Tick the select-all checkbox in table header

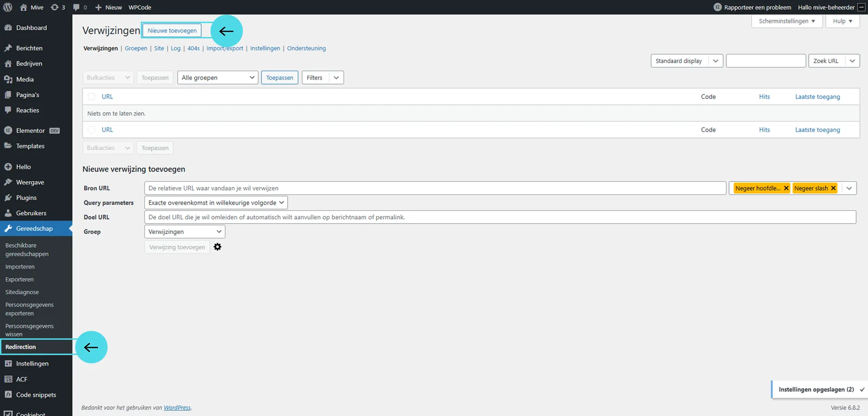pos(91,97)
